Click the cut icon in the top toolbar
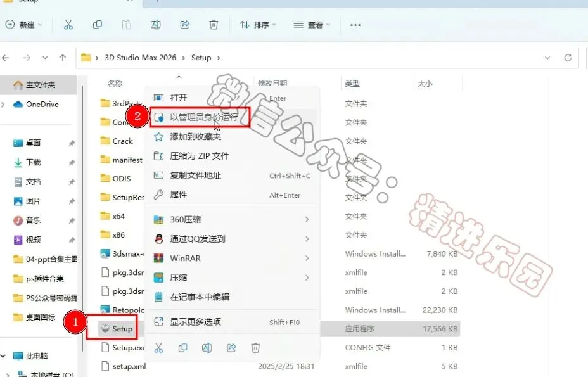 tap(68, 25)
